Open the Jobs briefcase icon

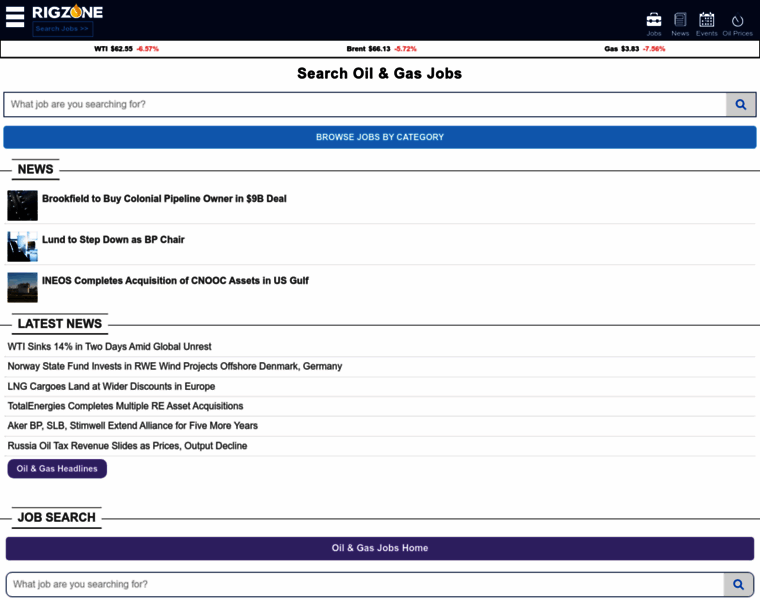(654, 20)
